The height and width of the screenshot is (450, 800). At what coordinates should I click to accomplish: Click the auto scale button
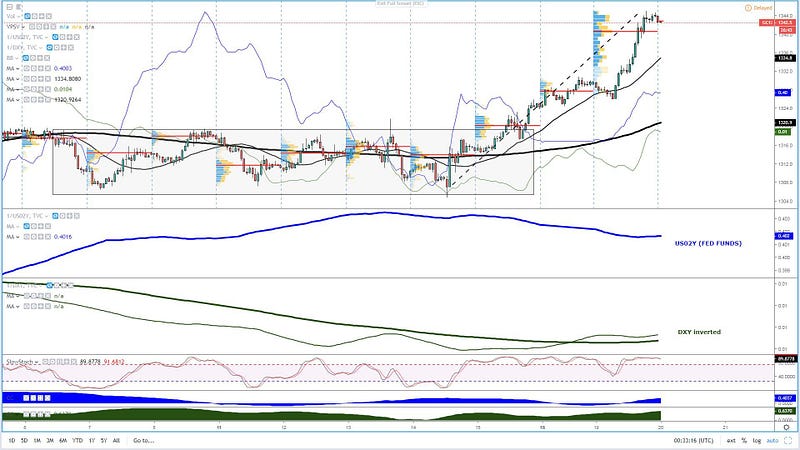click(x=772, y=440)
